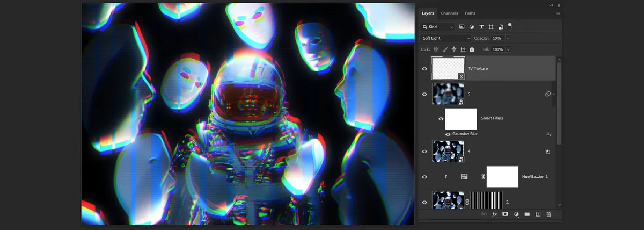Click mask link icon on Hue/Saturation layer
The width and height of the screenshot is (644, 230).
(x=482, y=176)
